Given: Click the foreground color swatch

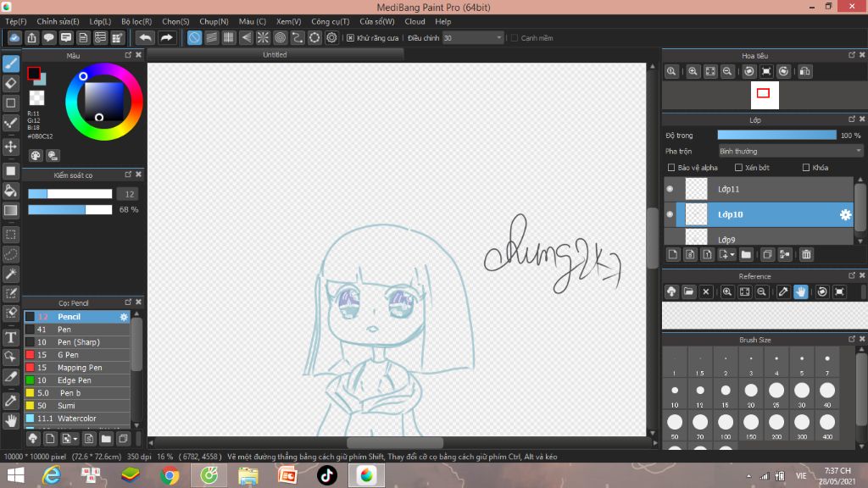Looking at the screenshot, I should pos(34,73).
